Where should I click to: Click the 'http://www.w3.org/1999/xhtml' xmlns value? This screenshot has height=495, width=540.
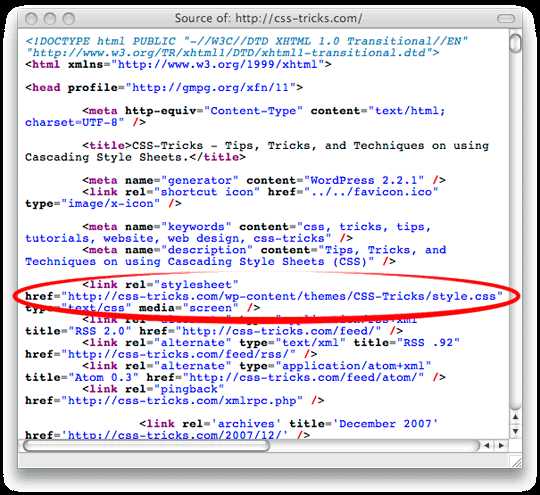pyautogui.click(x=218, y=64)
